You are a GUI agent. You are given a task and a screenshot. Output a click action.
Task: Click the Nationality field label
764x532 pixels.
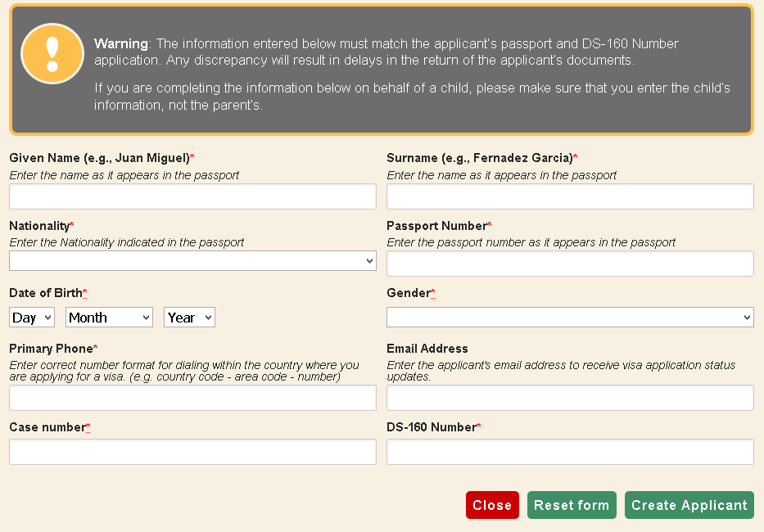click(39, 225)
